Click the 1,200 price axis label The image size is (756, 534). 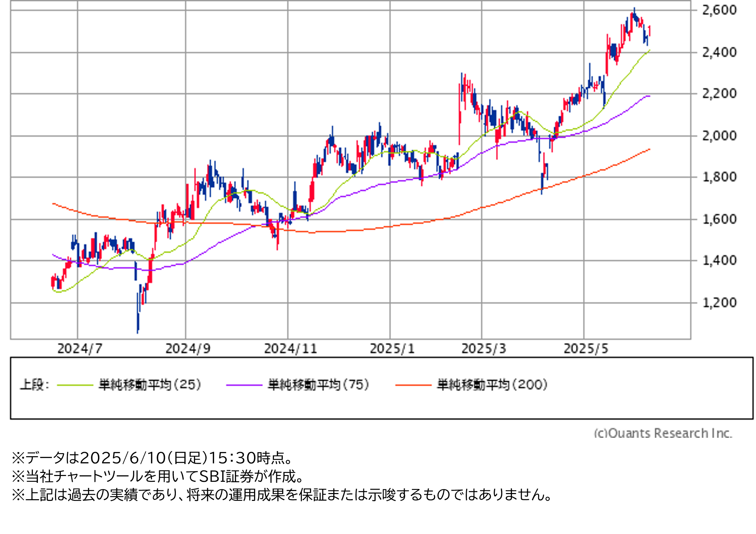tap(719, 303)
